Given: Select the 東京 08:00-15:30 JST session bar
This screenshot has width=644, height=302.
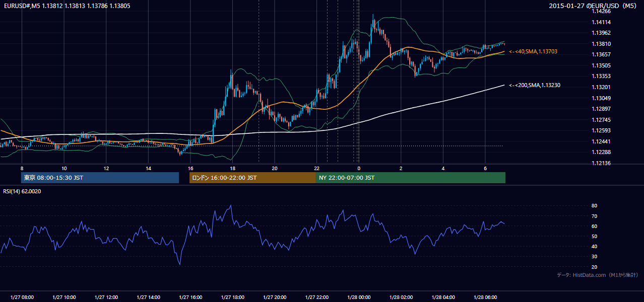Looking at the screenshot, I should [100, 178].
